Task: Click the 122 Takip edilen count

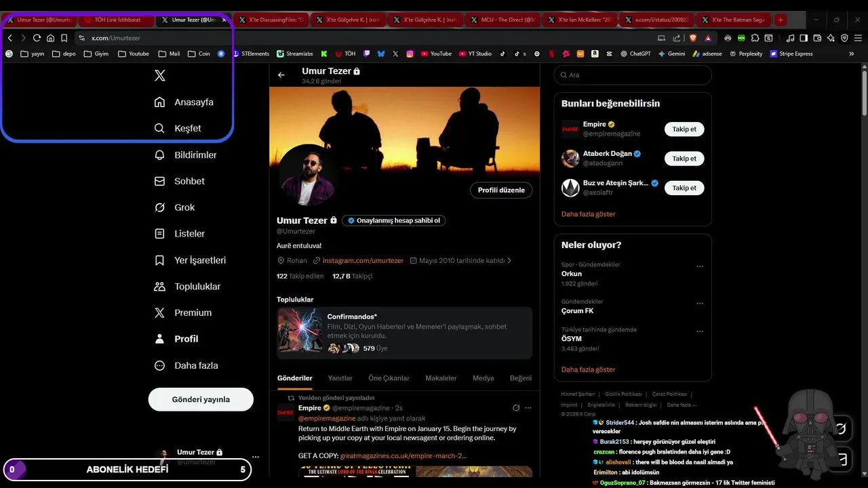Action: pos(298,276)
